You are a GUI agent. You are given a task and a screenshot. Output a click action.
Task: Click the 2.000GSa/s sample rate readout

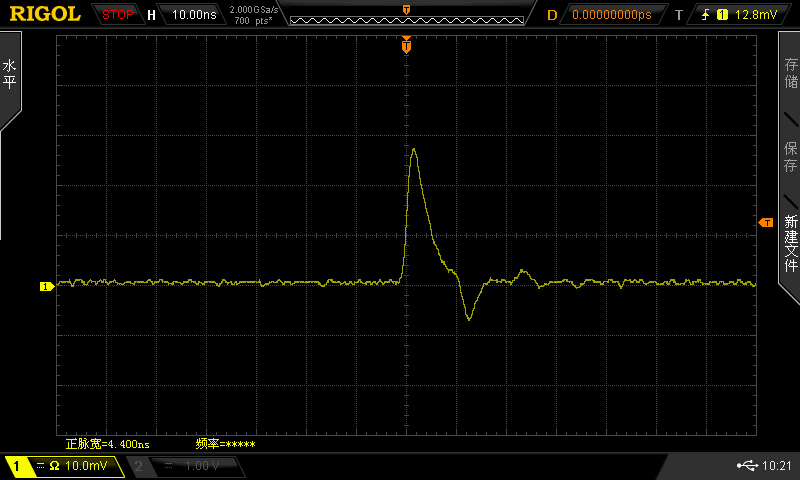point(254,10)
